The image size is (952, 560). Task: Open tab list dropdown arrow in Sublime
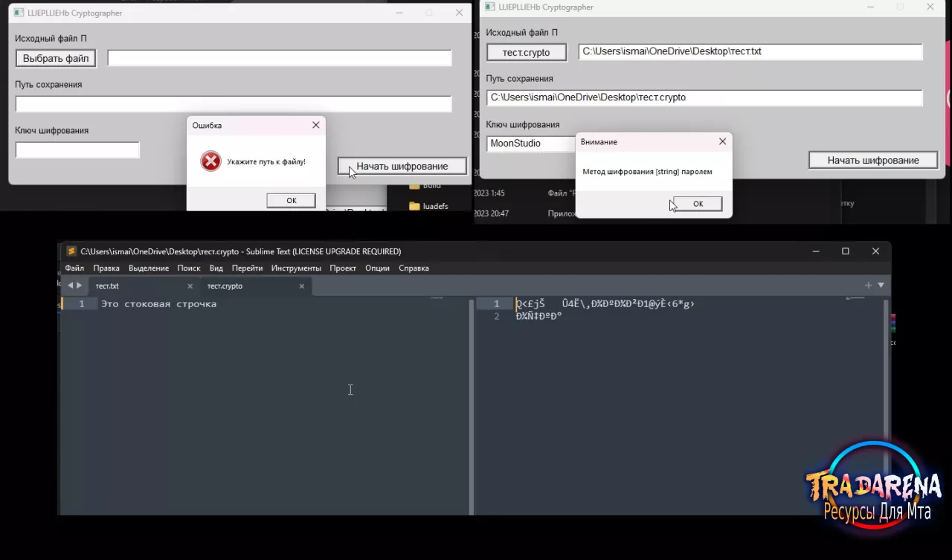(881, 286)
